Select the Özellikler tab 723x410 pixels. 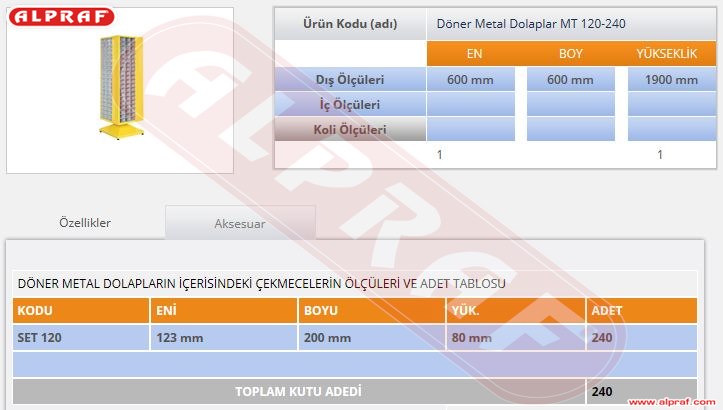click(x=85, y=223)
